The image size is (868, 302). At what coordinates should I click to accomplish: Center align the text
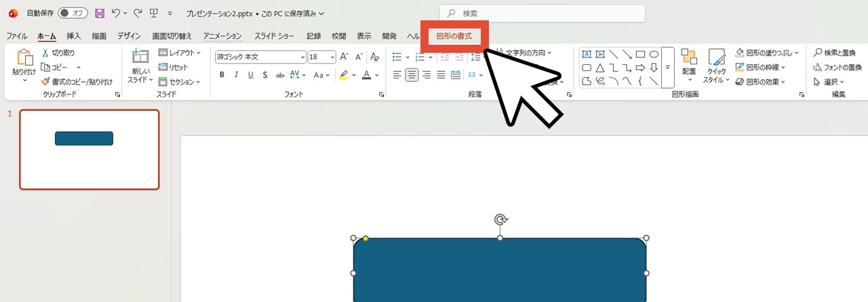412,75
